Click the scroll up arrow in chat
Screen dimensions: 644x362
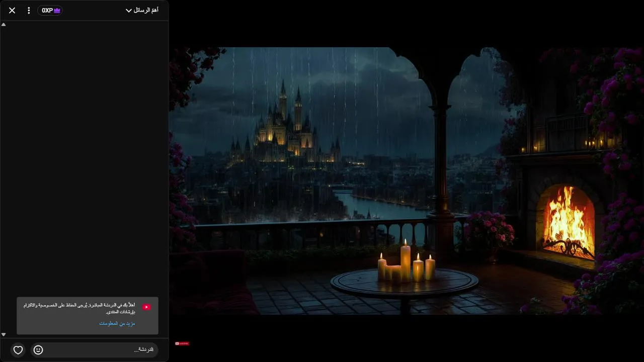coord(4,24)
